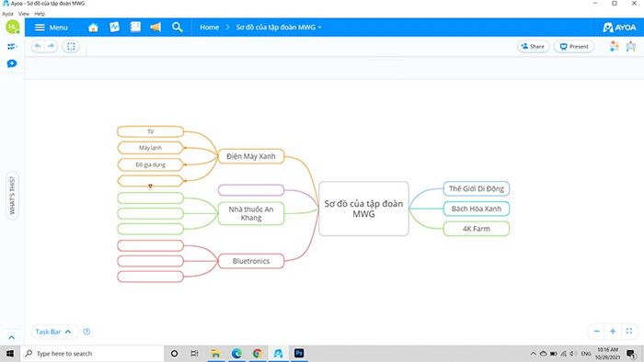
Task: Open the task boards icon in top bar
Action: [135, 27]
